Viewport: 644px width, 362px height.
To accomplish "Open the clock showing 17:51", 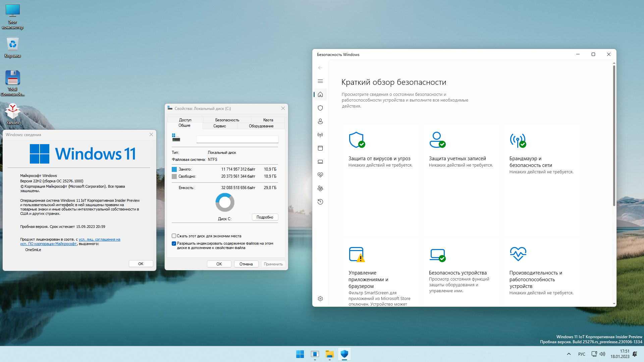I will [x=620, y=354].
